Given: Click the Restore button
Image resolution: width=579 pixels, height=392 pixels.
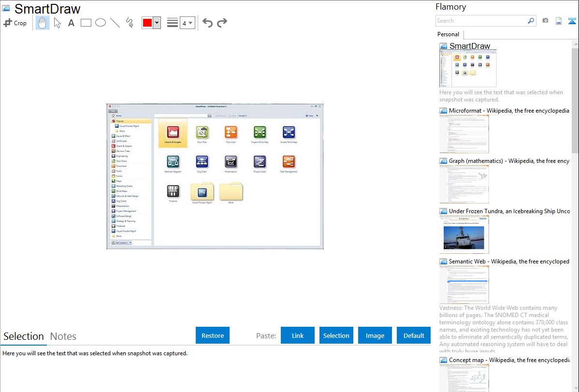Looking at the screenshot, I should (x=213, y=335).
